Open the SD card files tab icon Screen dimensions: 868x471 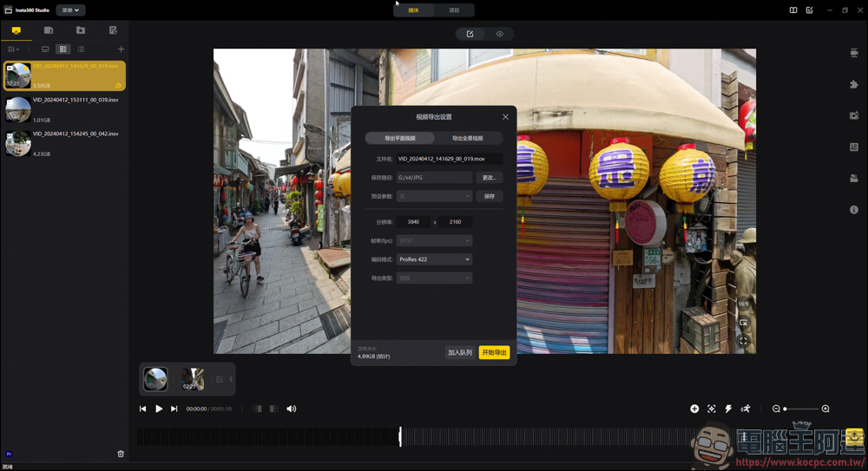pyautogui.click(x=48, y=30)
